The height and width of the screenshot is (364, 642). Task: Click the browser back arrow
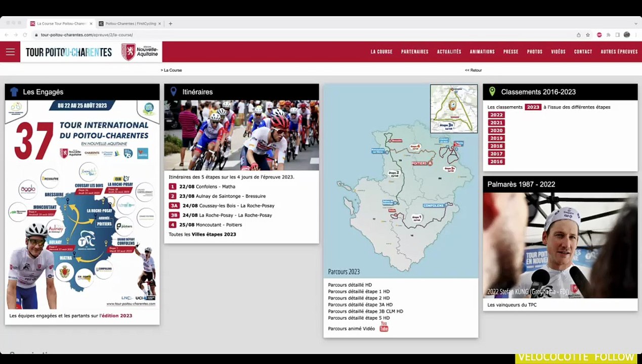6,35
